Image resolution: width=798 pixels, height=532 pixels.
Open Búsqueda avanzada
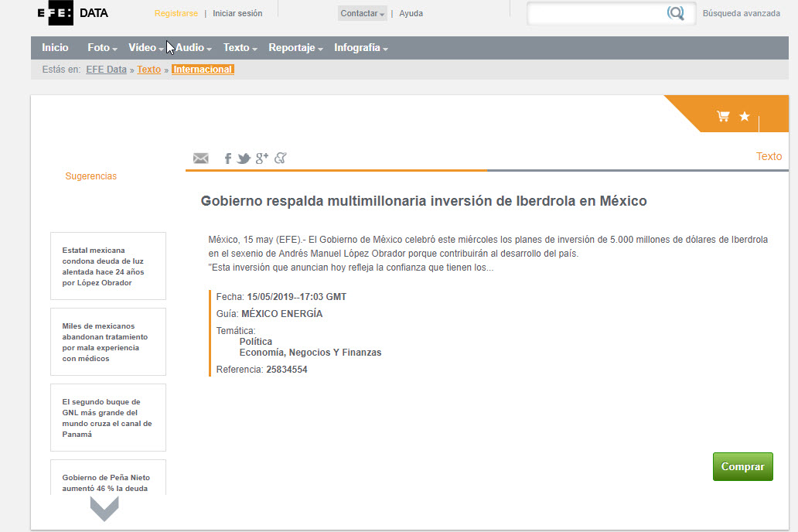pyautogui.click(x=741, y=13)
